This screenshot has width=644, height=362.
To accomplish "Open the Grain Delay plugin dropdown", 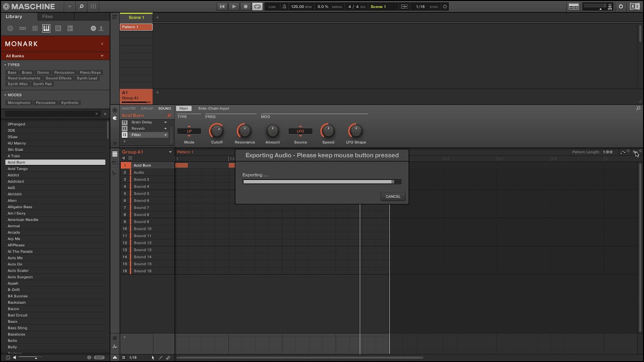I will point(165,122).
